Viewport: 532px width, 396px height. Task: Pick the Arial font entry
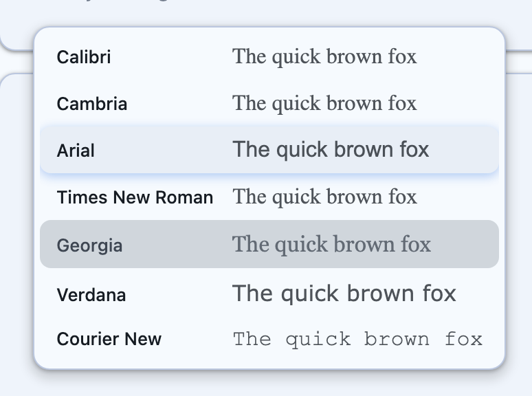[x=269, y=150]
